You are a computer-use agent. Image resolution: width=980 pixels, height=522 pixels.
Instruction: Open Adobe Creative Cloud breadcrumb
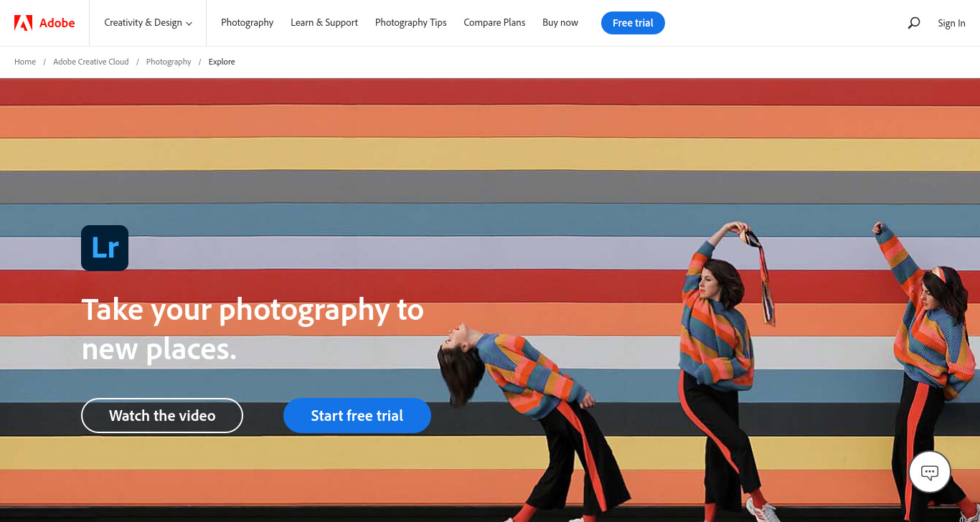pyautogui.click(x=91, y=62)
